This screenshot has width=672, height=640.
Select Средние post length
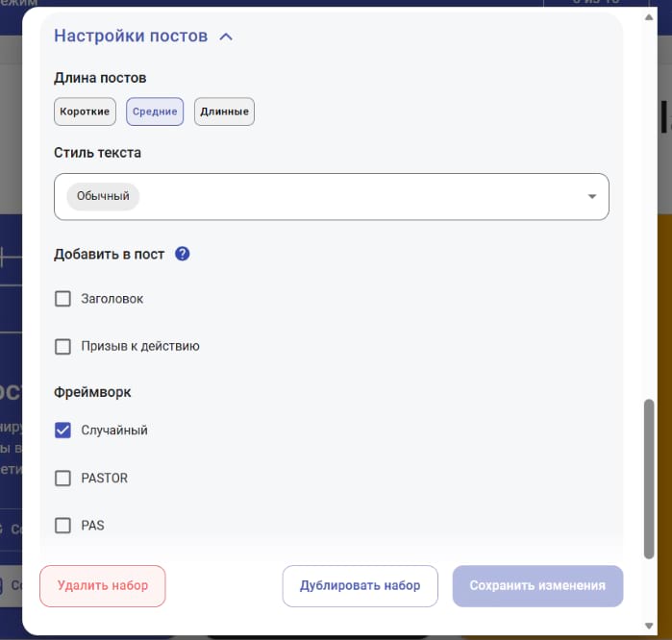(x=155, y=111)
